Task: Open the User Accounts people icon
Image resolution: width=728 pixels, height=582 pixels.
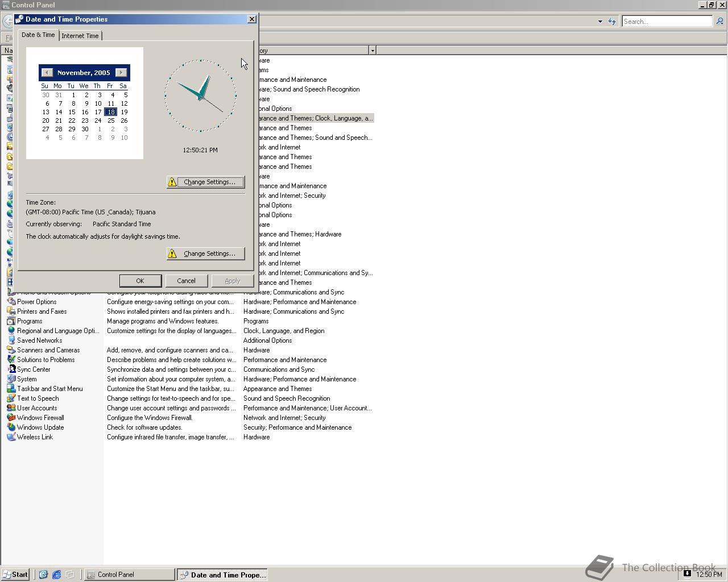Action: (11, 408)
